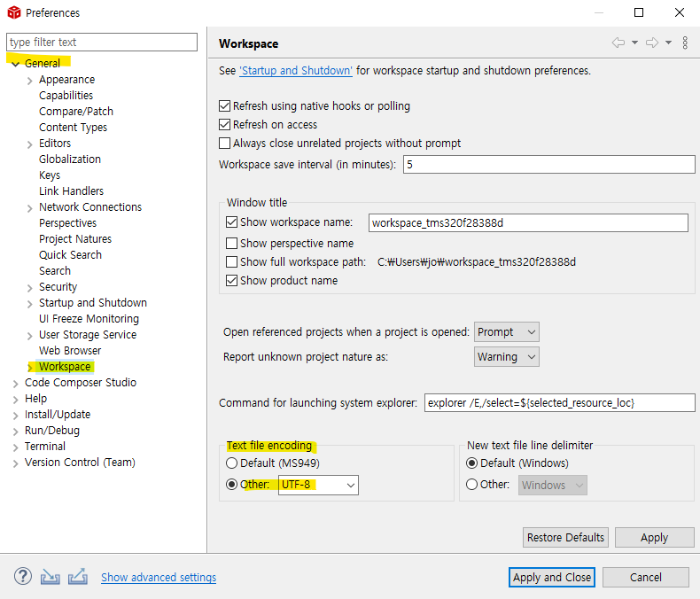Select Quick Search tree item
The width and height of the screenshot is (700, 599).
pos(71,255)
